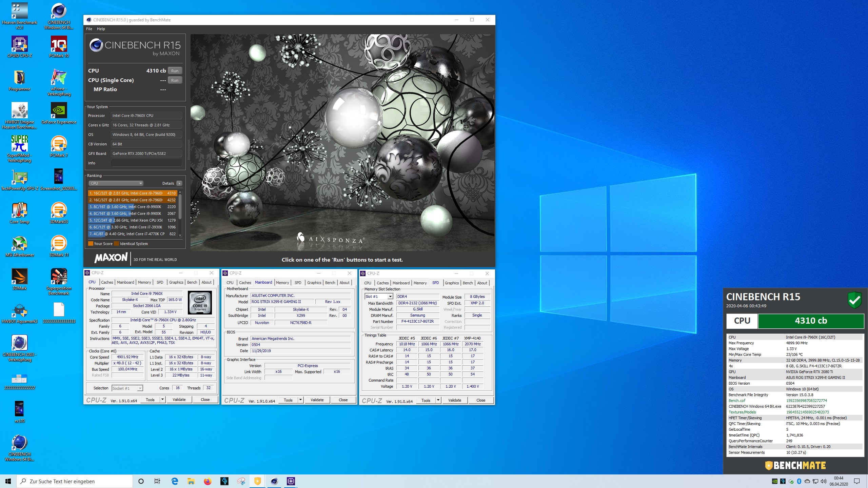Screen dimensions: 868x488
Task: Click the taskbar search box
Action: [x=75, y=481]
